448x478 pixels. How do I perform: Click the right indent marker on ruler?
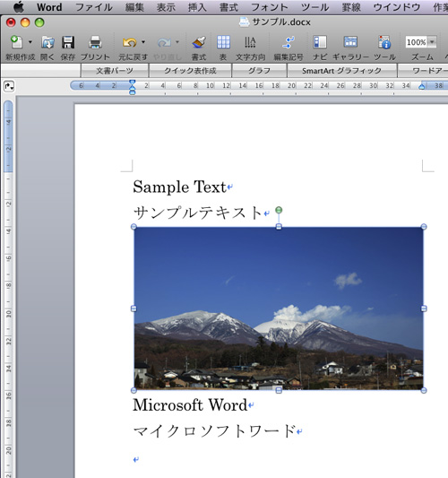point(421,87)
